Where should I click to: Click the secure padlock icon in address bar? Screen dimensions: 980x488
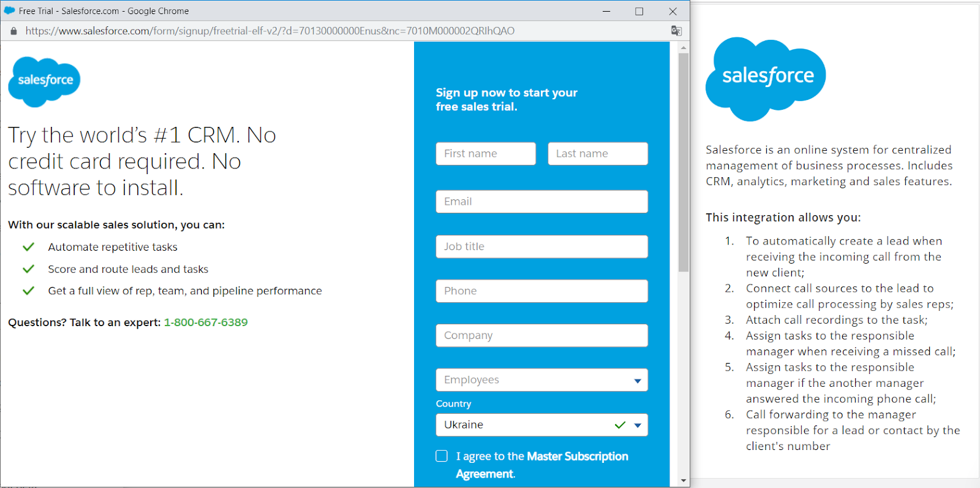13,31
